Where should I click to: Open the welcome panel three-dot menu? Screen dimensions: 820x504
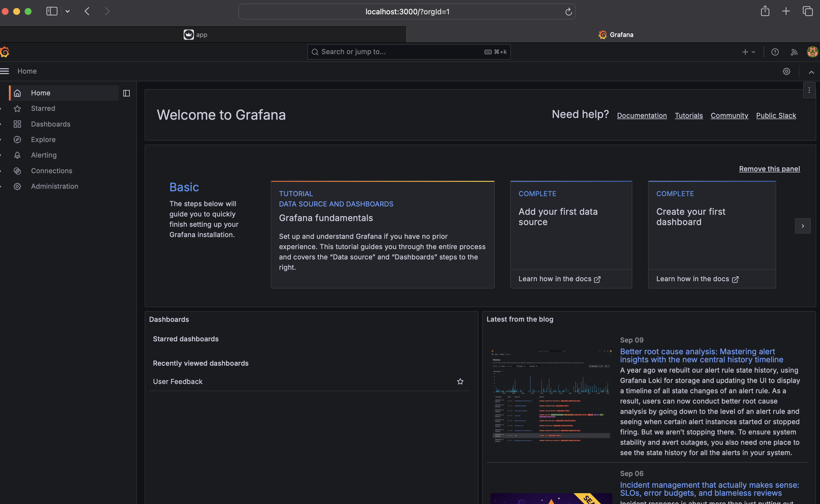[809, 90]
